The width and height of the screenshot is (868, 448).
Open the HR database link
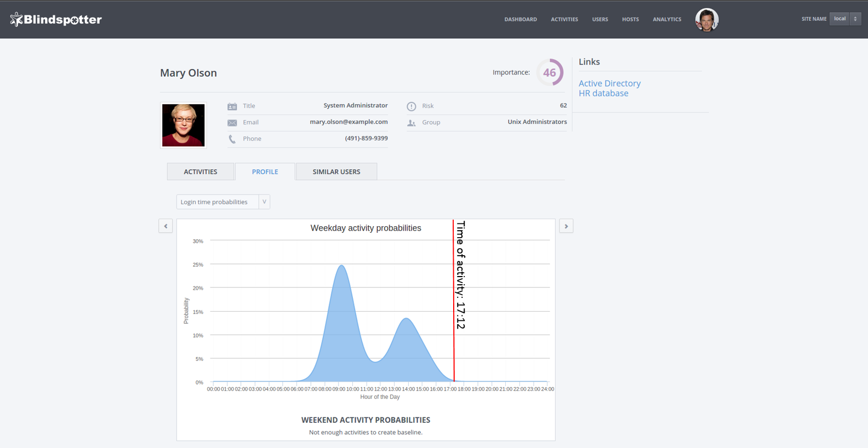pos(603,93)
